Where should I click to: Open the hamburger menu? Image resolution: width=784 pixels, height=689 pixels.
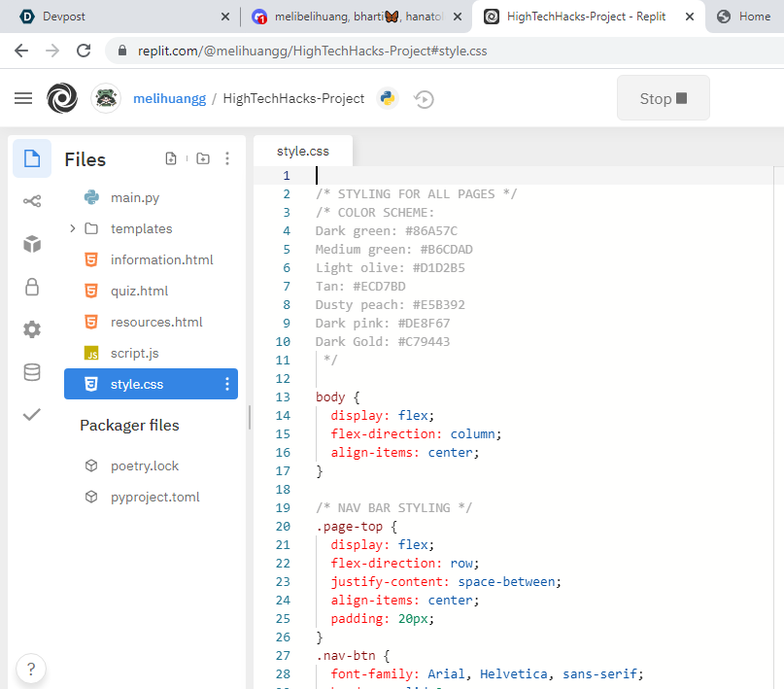[23, 98]
